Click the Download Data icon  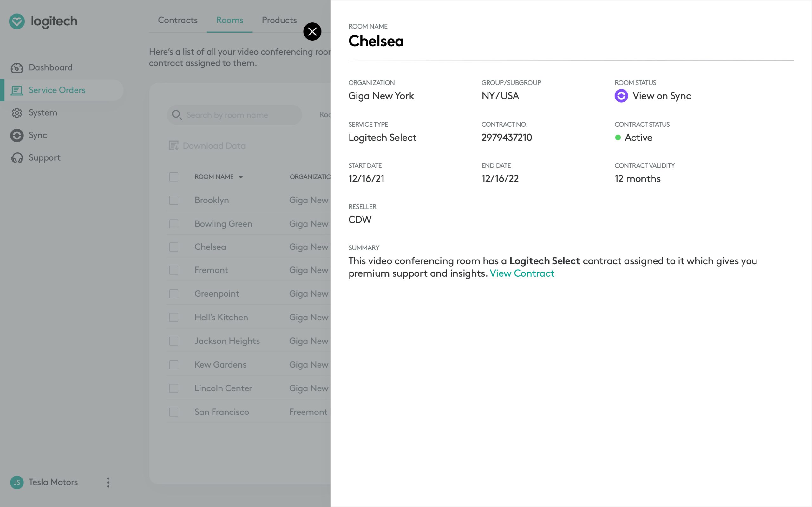click(174, 145)
